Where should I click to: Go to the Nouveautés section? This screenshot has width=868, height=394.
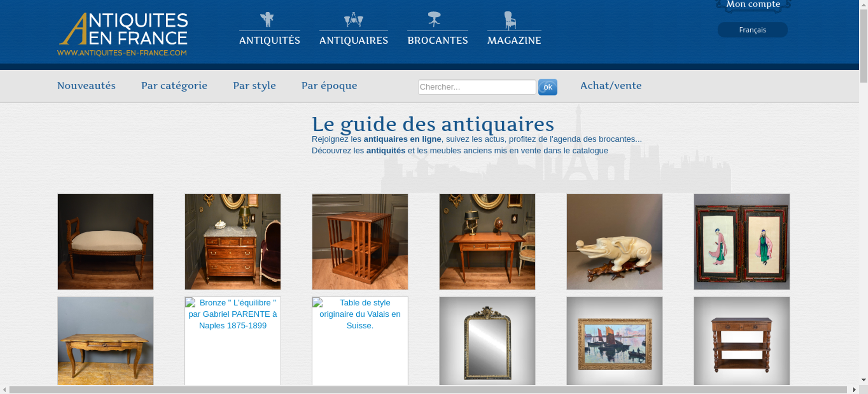point(86,85)
